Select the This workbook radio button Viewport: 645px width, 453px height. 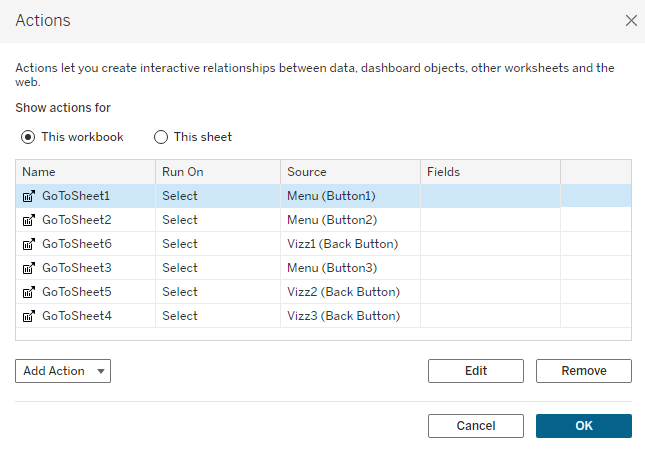point(28,137)
